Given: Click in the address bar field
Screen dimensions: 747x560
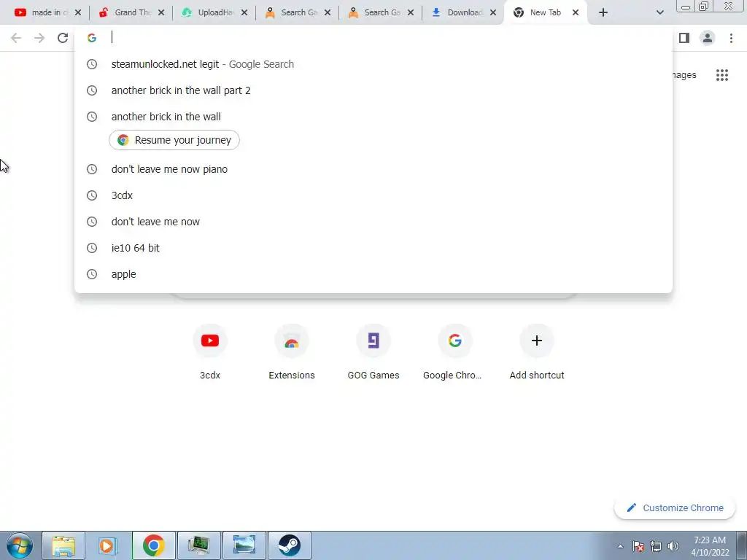Looking at the screenshot, I should (373, 38).
